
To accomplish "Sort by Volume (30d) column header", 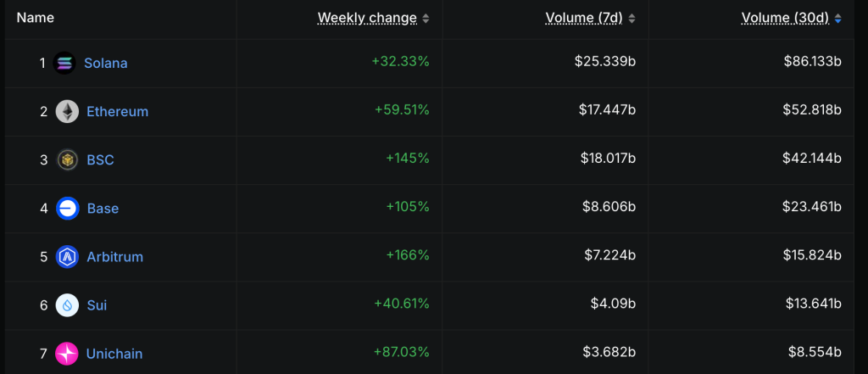I will (785, 19).
